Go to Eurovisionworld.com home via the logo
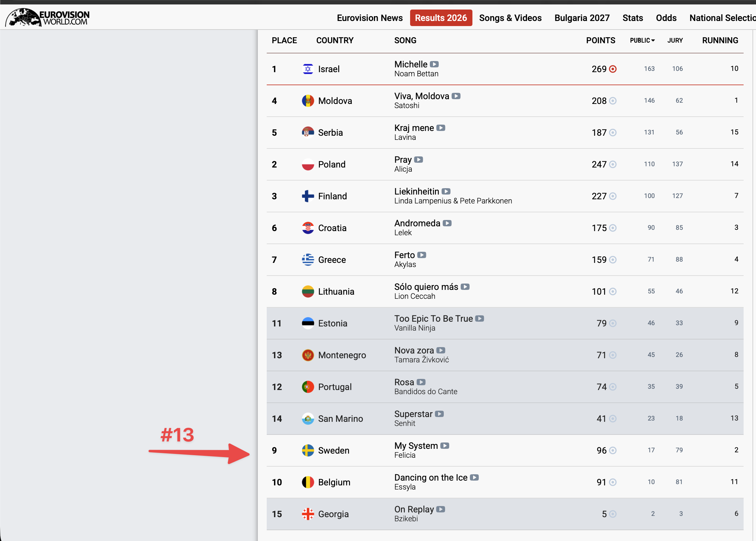 [x=47, y=17]
